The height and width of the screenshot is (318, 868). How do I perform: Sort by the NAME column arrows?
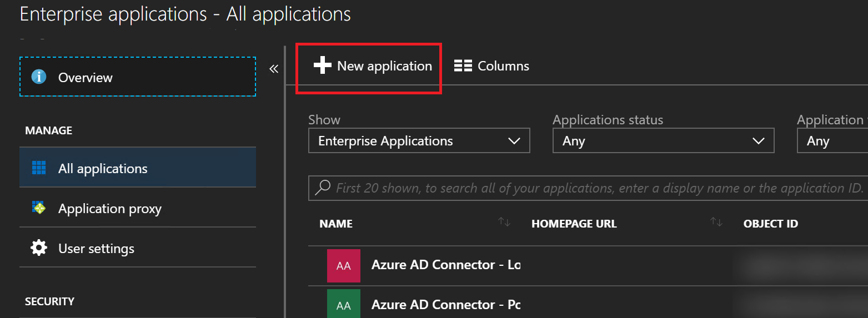click(x=504, y=223)
